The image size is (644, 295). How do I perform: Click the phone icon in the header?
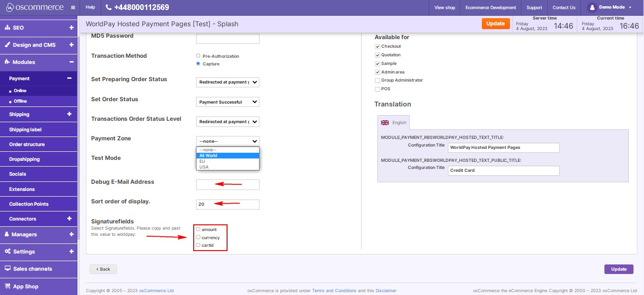pyautogui.click(x=108, y=8)
